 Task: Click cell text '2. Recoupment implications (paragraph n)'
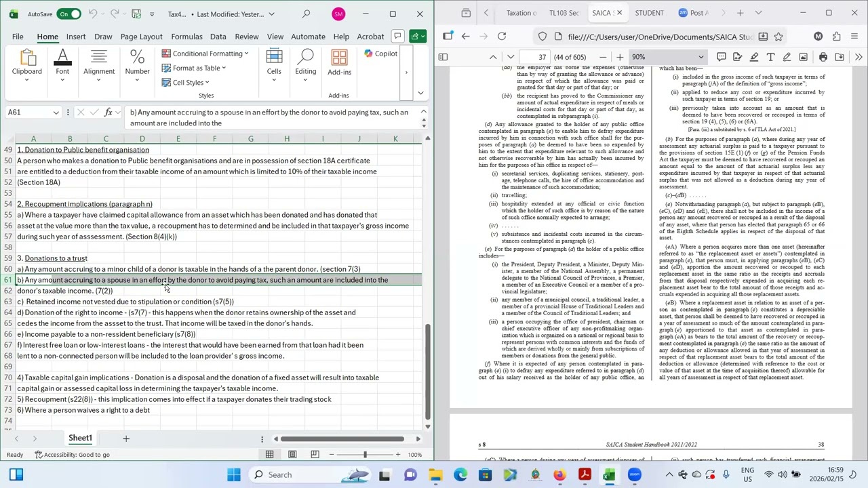[85, 204]
